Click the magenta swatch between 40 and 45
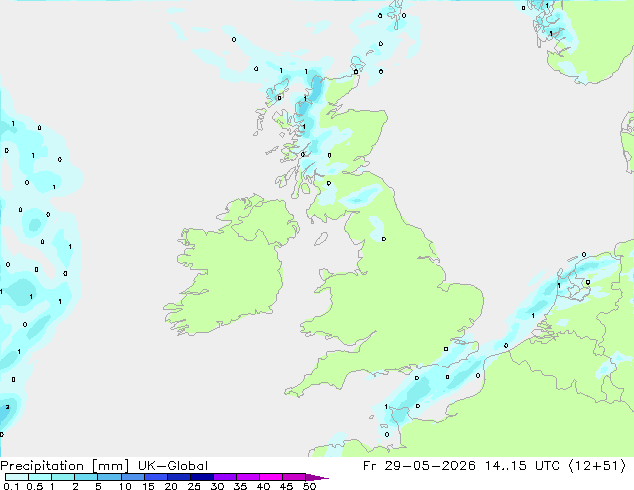The image size is (634, 490). tap(271, 477)
